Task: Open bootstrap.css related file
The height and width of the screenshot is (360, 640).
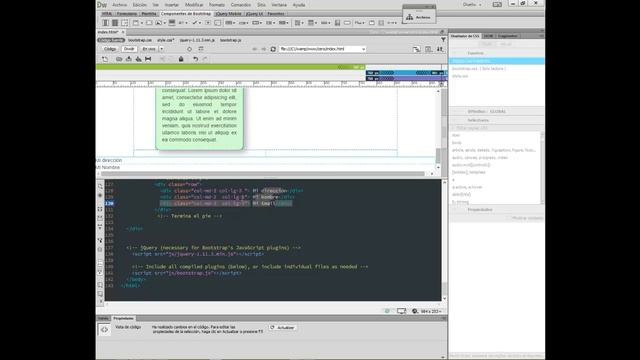Action: (x=140, y=40)
